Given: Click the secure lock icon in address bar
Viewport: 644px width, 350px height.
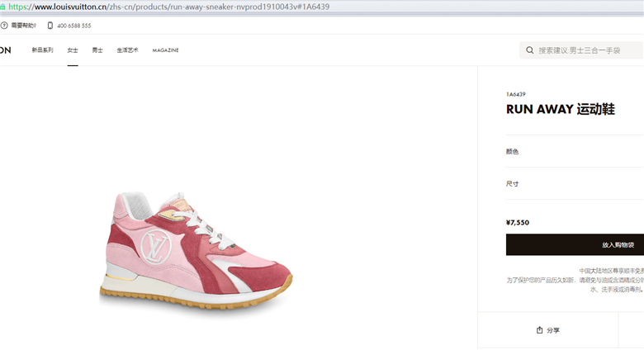Looking at the screenshot, I should pyautogui.click(x=2, y=7).
